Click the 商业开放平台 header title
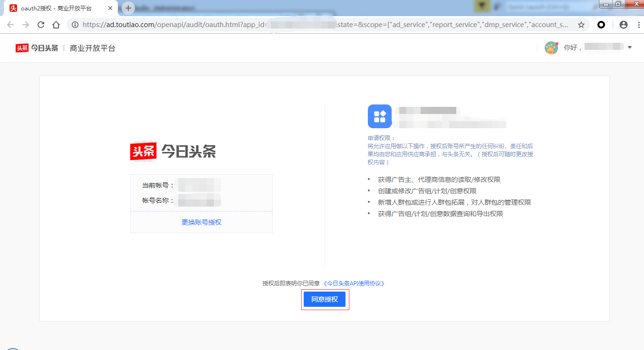Image resolution: width=644 pixels, height=350 pixels. point(93,48)
